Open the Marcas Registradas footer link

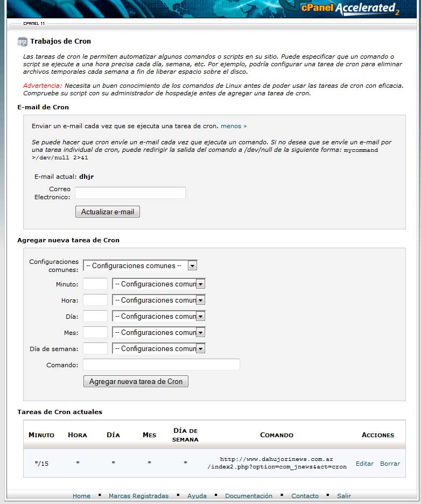[138, 495]
